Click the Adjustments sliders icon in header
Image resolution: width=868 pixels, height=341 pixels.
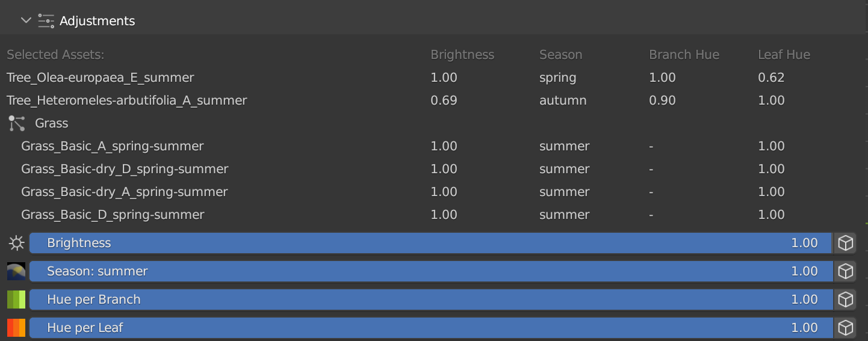(x=46, y=20)
